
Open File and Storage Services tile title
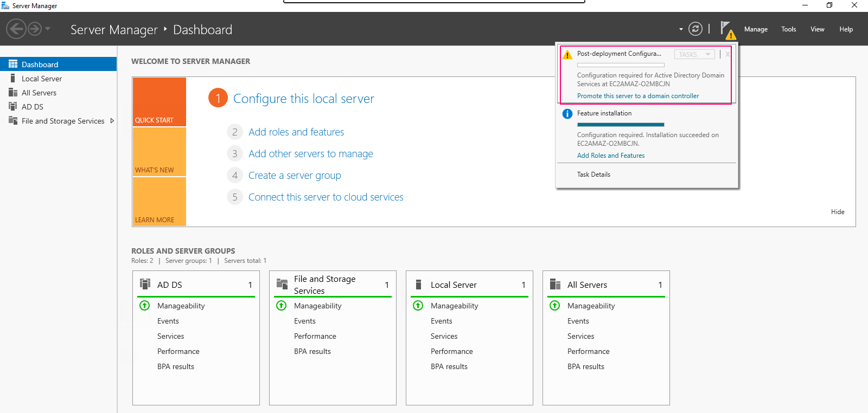(324, 285)
